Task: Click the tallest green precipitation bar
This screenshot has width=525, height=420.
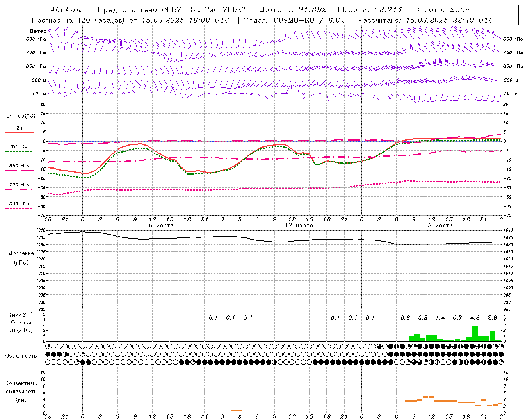Action: click(475, 333)
